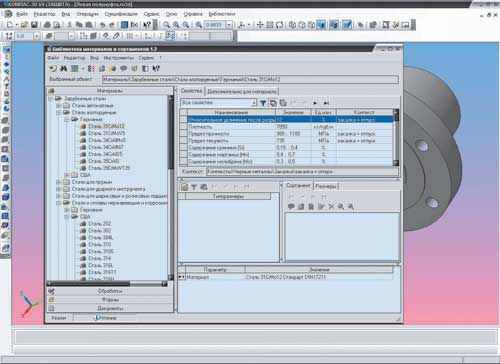
Task: Open the Инструменты menu in library window
Action: pyautogui.click(x=118, y=58)
